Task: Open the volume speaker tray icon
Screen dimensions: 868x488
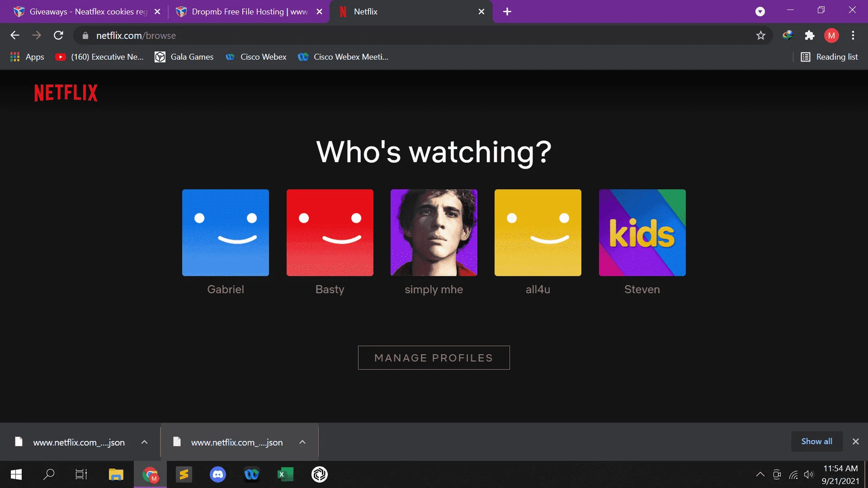Action: coord(809,474)
